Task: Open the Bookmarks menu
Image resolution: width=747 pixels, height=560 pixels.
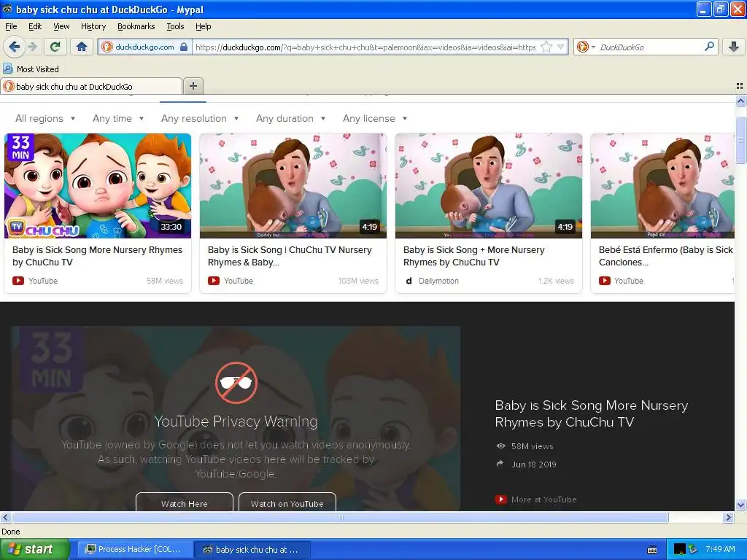Action: point(136,26)
